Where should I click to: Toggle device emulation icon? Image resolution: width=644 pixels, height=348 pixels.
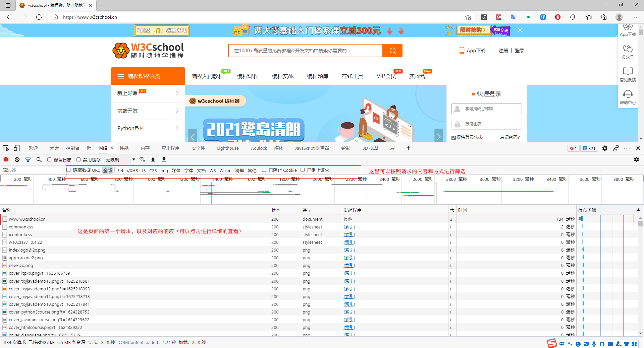point(17,148)
